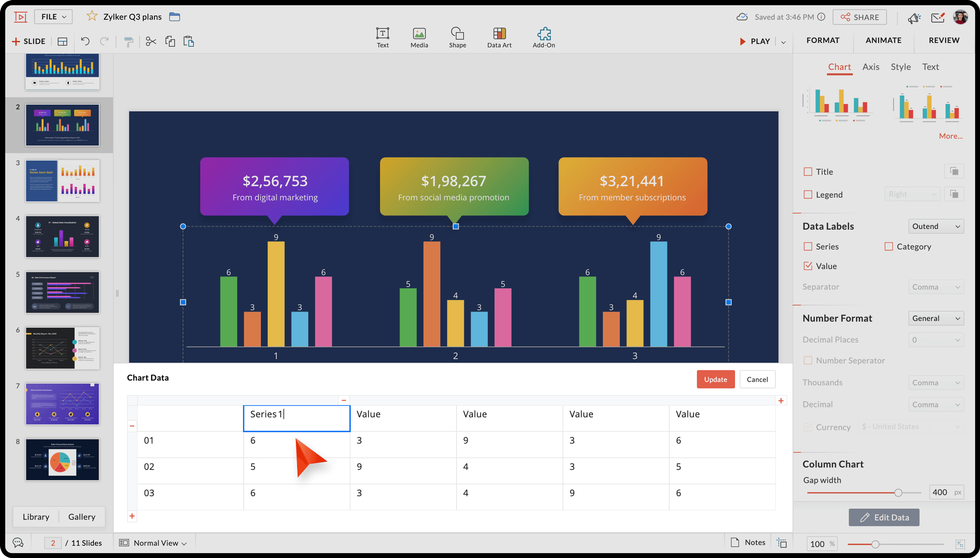980x558 pixels.
Task: Open the user profile avatar
Action: 960,17
